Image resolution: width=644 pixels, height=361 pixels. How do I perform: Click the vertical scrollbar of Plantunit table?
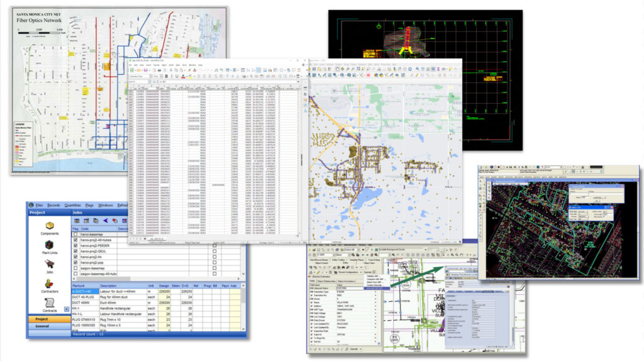(243, 307)
